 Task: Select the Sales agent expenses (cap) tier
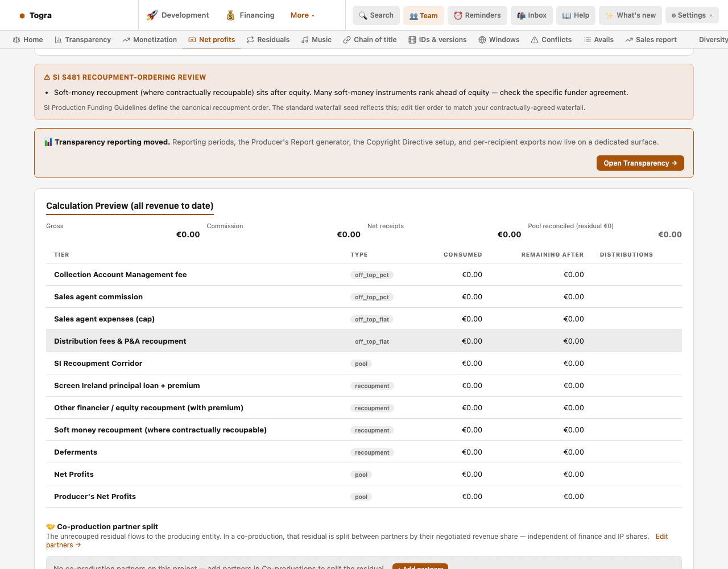coord(364,319)
